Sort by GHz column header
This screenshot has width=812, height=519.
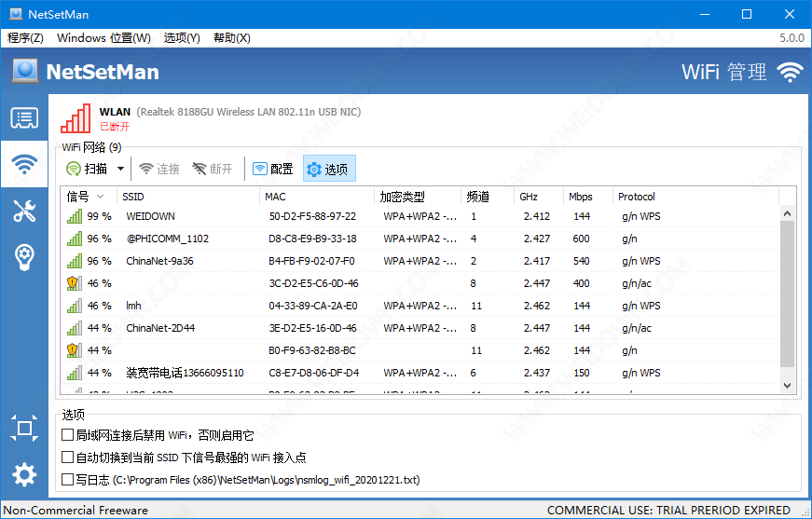[x=539, y=197]
